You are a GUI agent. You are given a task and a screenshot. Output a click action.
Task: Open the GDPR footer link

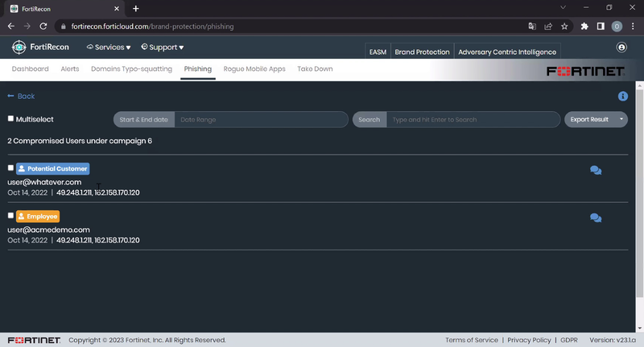569,340
